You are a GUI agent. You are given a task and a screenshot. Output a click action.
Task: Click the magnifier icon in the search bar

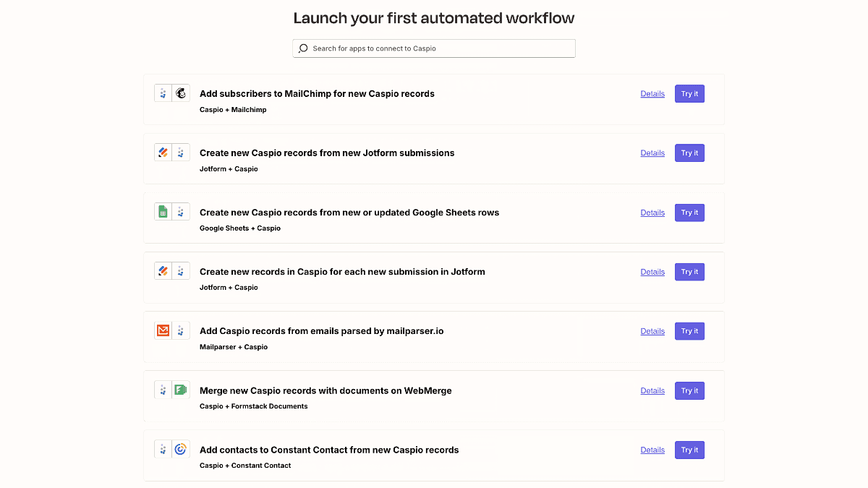pyautogui.click(x=303, y=48)
